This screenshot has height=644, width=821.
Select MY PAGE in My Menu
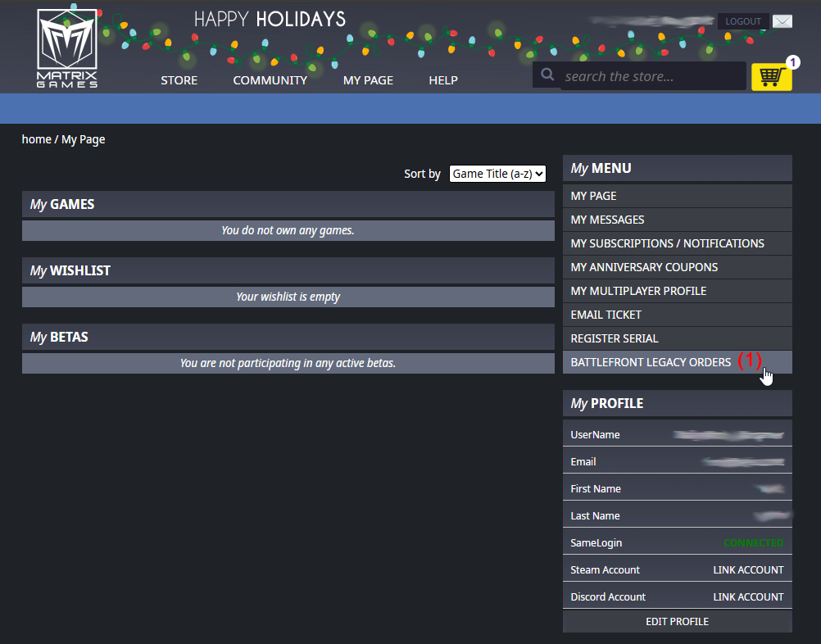[x=677, y=196]
